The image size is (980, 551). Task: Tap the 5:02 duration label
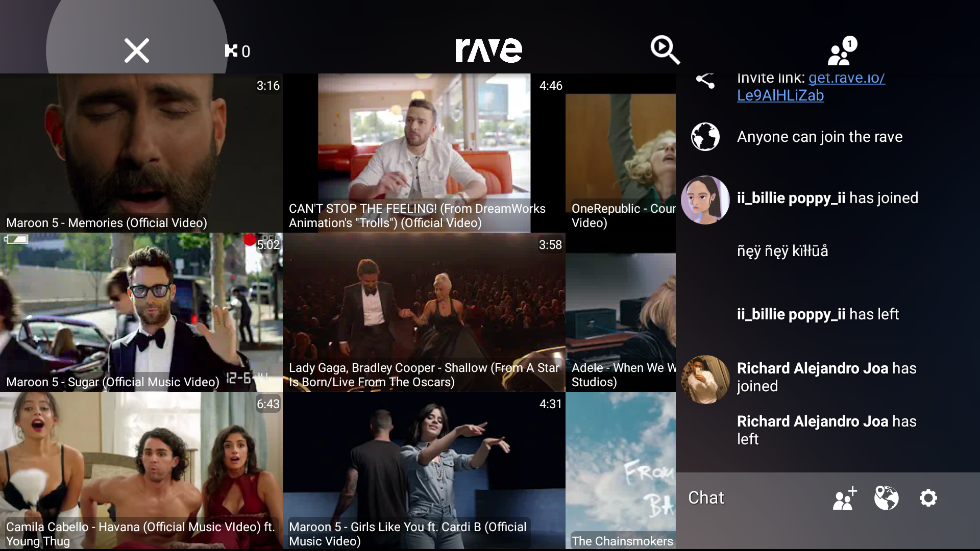[268, 245]
